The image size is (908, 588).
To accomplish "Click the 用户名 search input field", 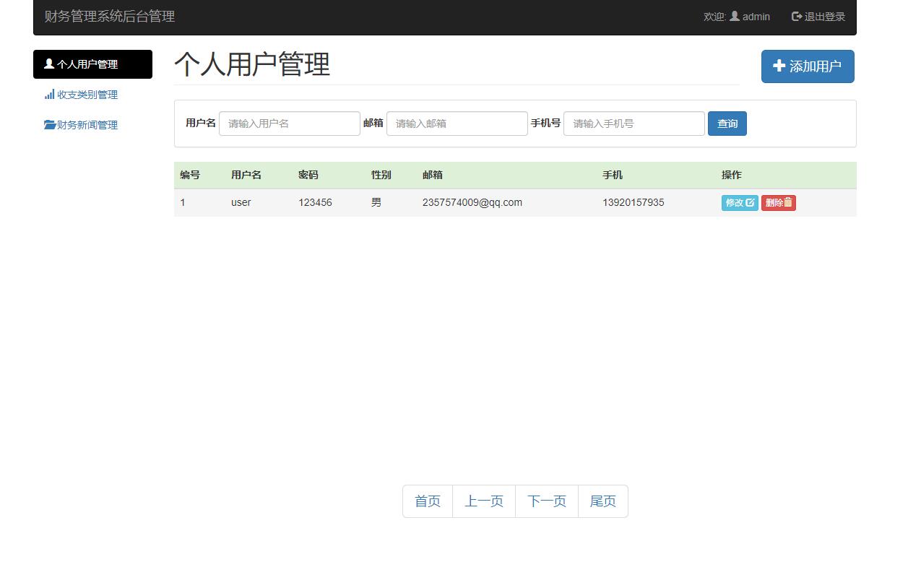I will pyautogui.click(x=289, y=123).
